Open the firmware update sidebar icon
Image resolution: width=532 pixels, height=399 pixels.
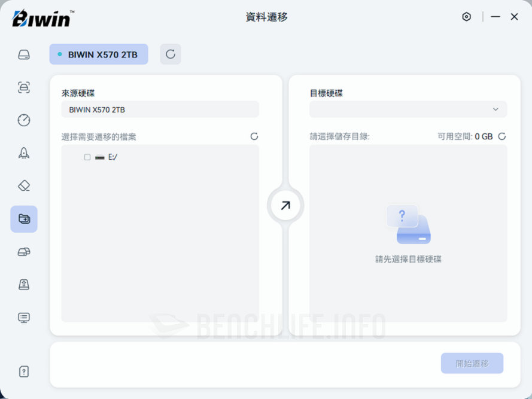pyautogui.click(x=24, y=285)
